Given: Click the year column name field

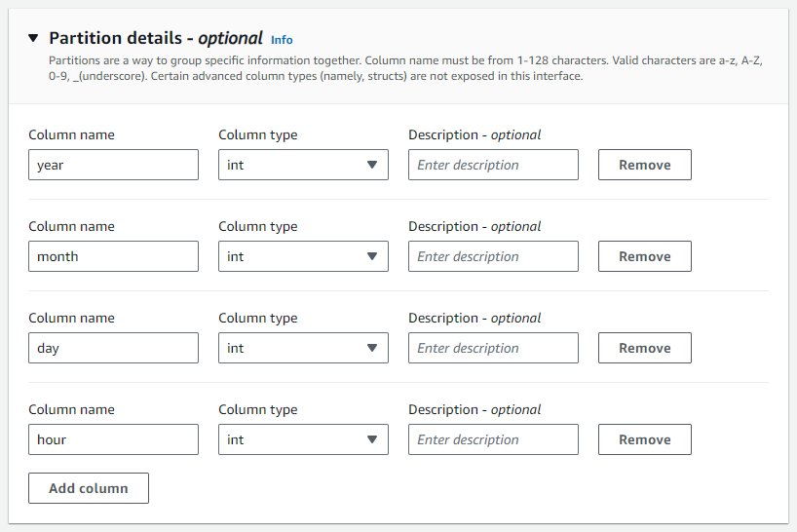Looking at the screenshot, I should coord(113,165).
